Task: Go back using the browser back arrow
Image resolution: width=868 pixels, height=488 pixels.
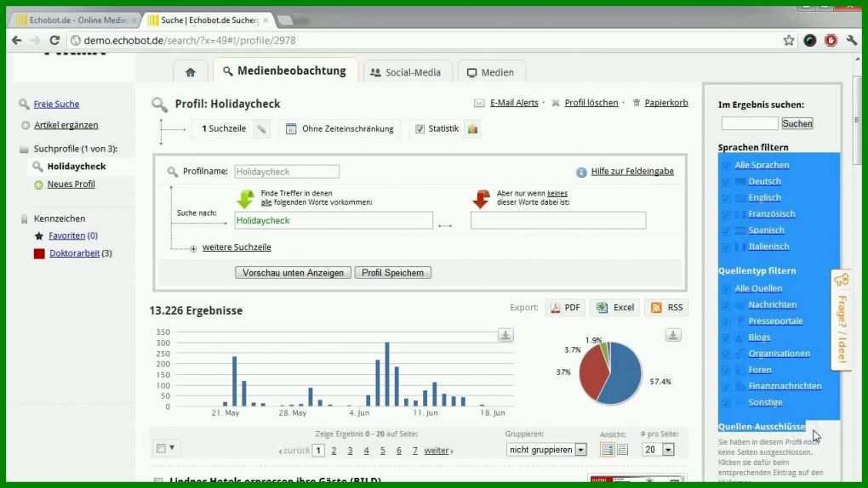Action: [17, 41]
